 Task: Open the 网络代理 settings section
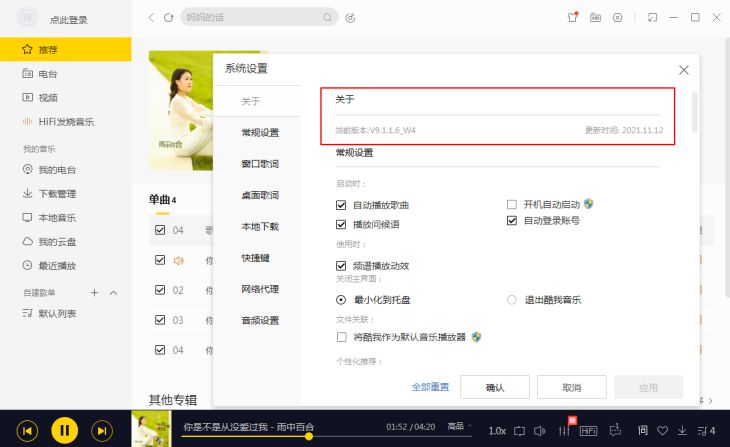(260, 289)
